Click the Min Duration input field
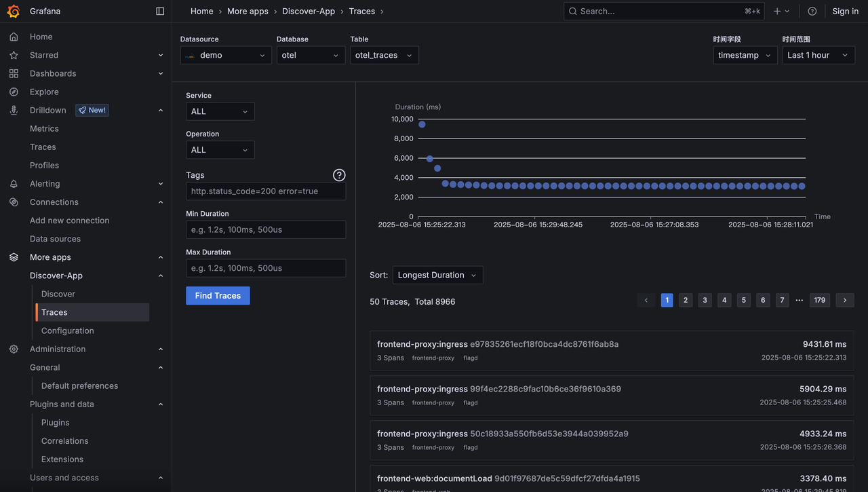 [266, 229]
